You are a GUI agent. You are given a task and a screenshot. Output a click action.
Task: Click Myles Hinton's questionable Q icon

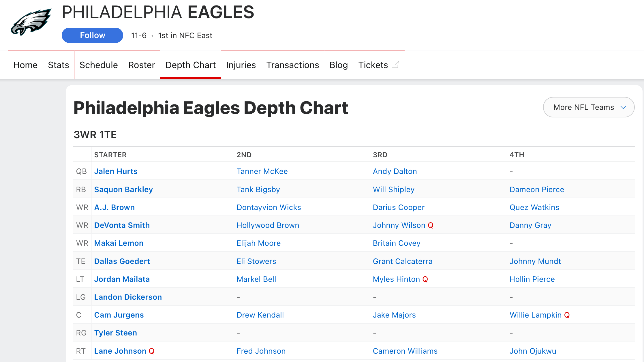point(425,279)
